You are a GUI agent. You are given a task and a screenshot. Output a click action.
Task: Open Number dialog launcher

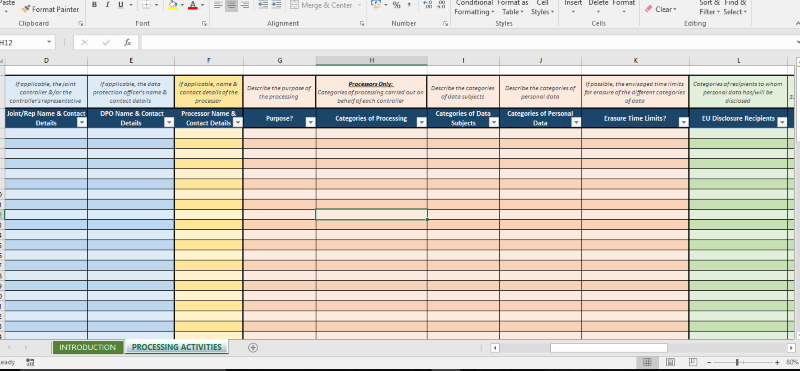pyautogui.click(x=445, y=23)
